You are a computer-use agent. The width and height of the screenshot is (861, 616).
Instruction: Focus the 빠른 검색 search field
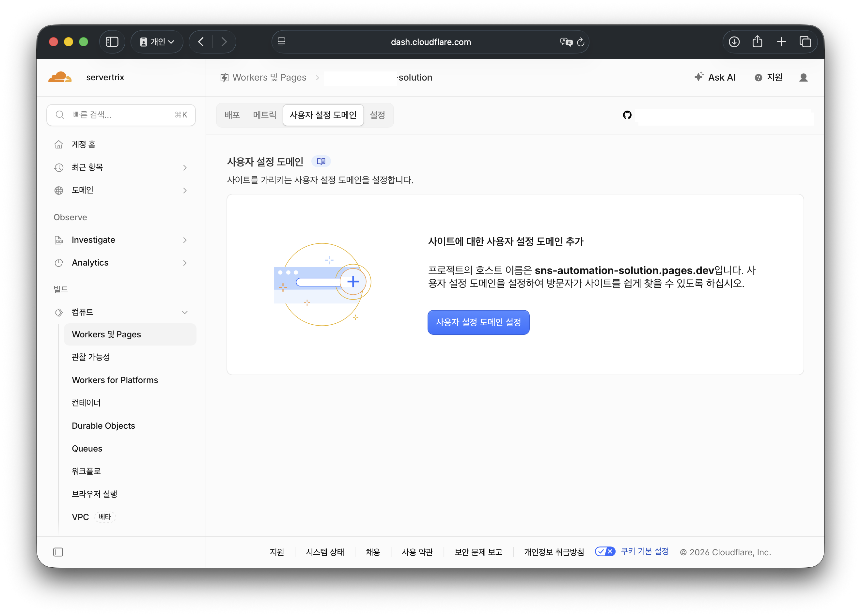click(121, 115)
